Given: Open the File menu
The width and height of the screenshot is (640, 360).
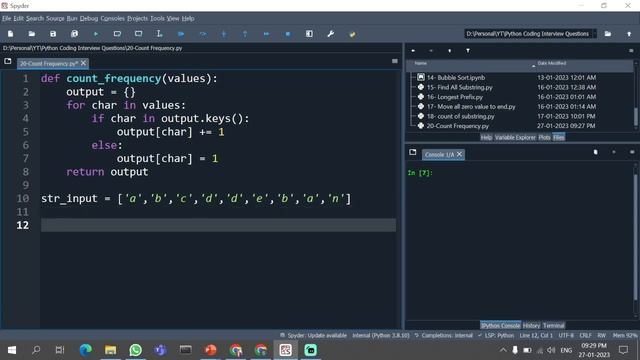Looking at the screenshot, I should tap(7, 18).
